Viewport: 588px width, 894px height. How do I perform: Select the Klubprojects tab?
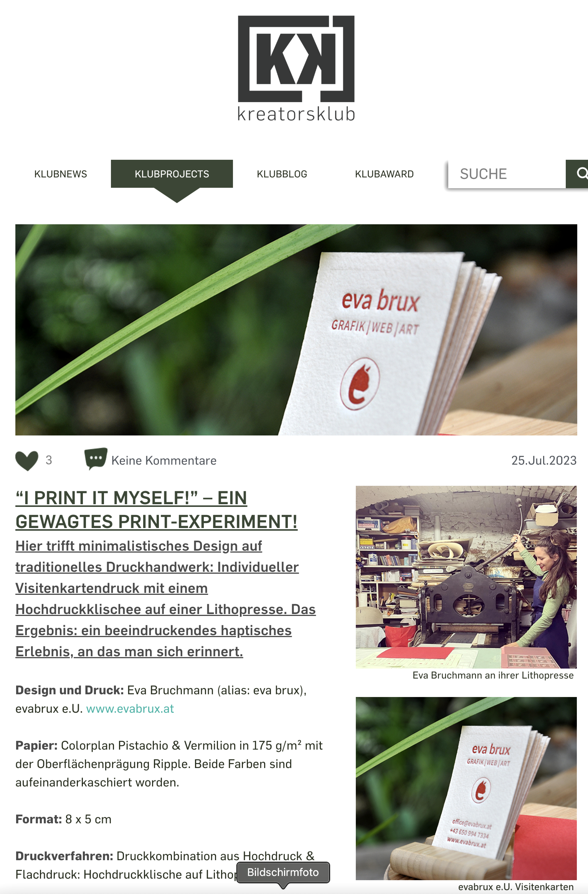[x=172, y=174]
